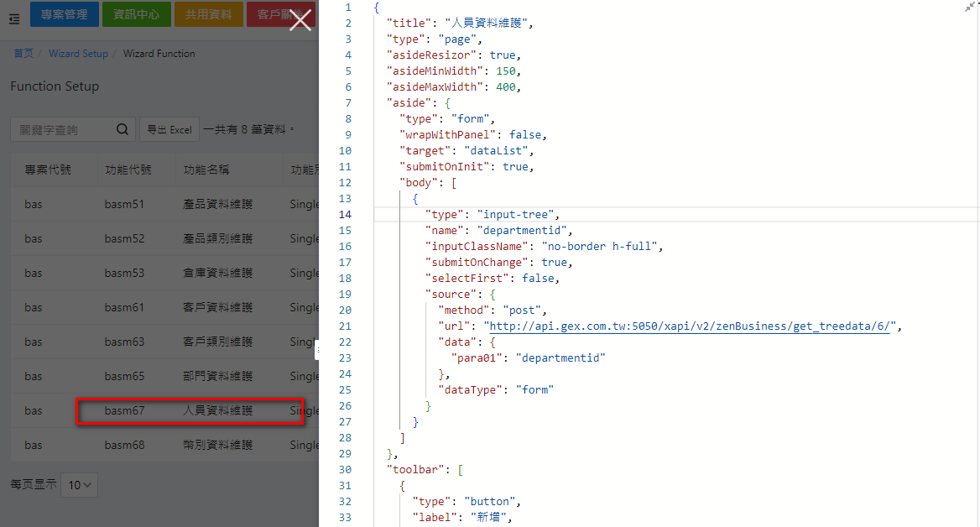980x527 pixels.
Task: Select the basm51 產品資料維護 row
Action: (168, 205)
